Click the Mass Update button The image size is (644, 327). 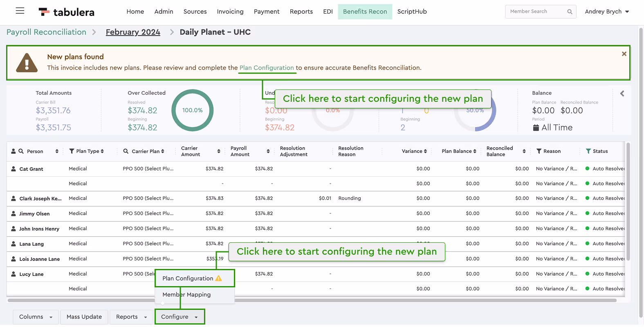[x=84, y=317]
